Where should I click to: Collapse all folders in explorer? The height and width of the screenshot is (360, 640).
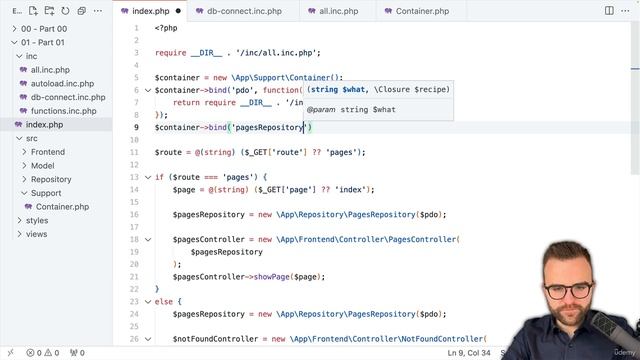(82, 11)
